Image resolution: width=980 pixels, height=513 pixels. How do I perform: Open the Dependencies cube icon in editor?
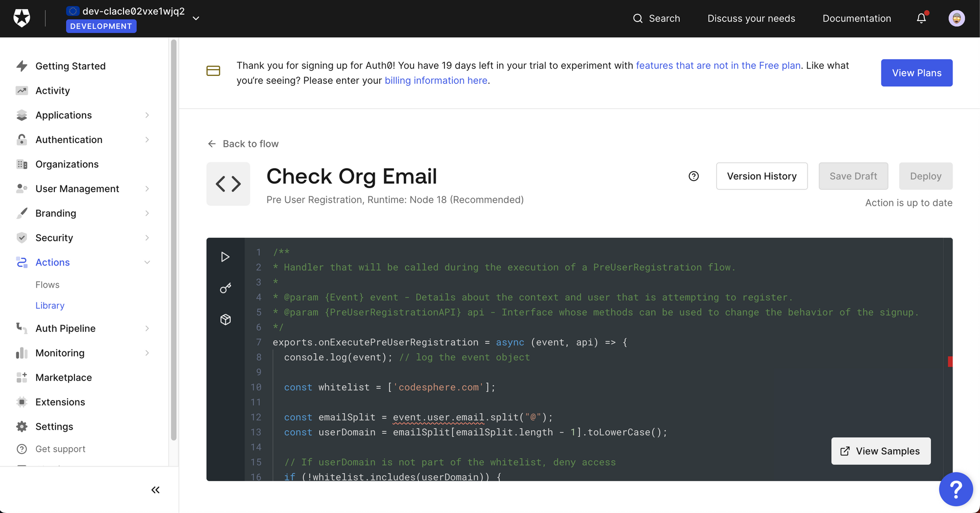(225, 319)
